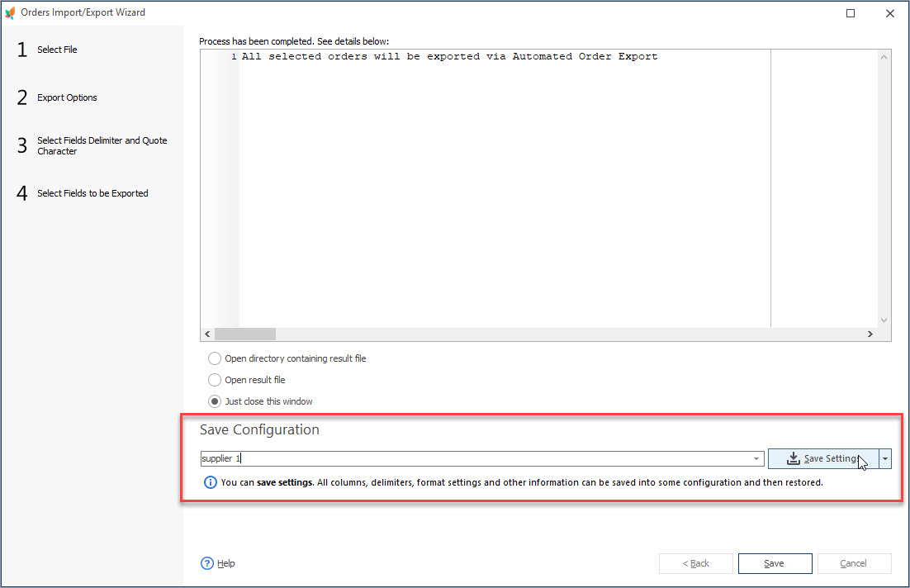This screenshot has height=588, width=910.
Task: Open the Help link
Action: coord(225,563)
